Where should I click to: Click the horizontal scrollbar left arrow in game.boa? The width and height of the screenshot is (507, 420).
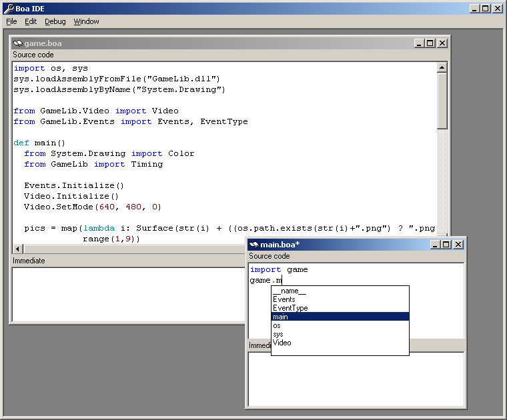coord(18,249)
